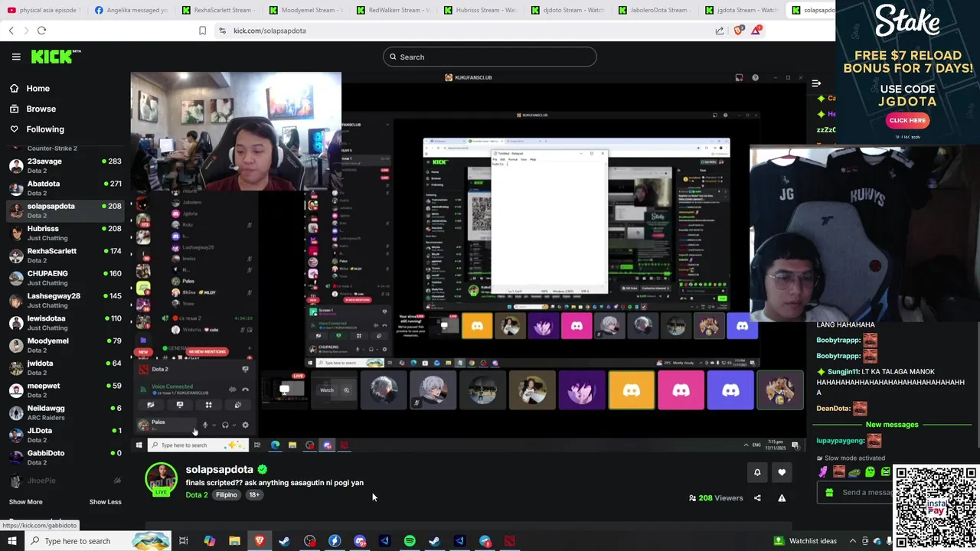This screenshot has width=980, height=551.
Task: Click Show More in sidebar
Action: 25,502
